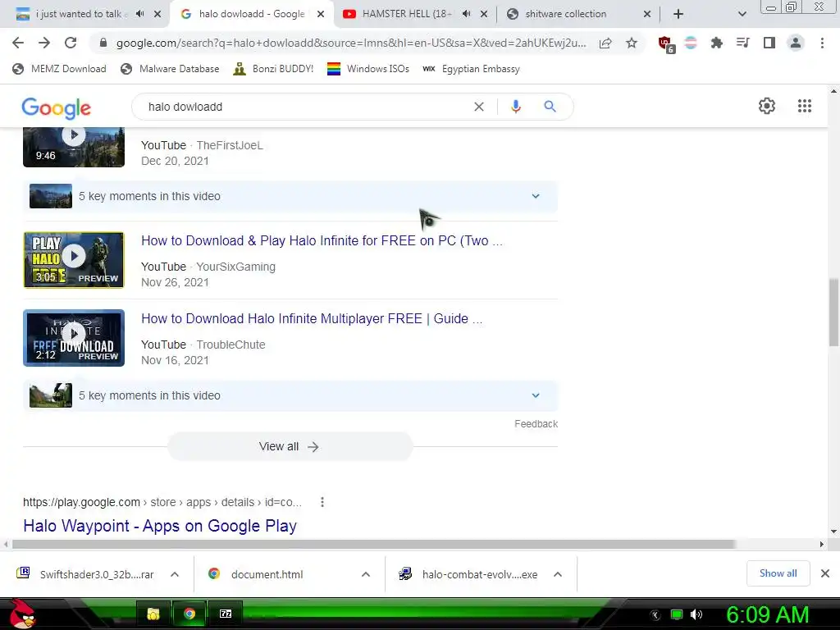Mute the HAMSTER HELL tab audio
Viewport: 840px width, 630px height.
pos(466,14)
